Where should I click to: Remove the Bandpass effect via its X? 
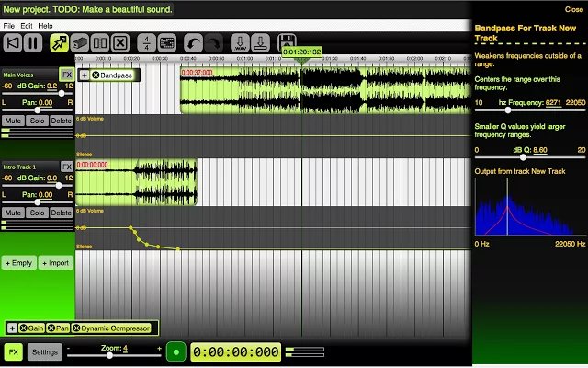click(x=96, y=75)
